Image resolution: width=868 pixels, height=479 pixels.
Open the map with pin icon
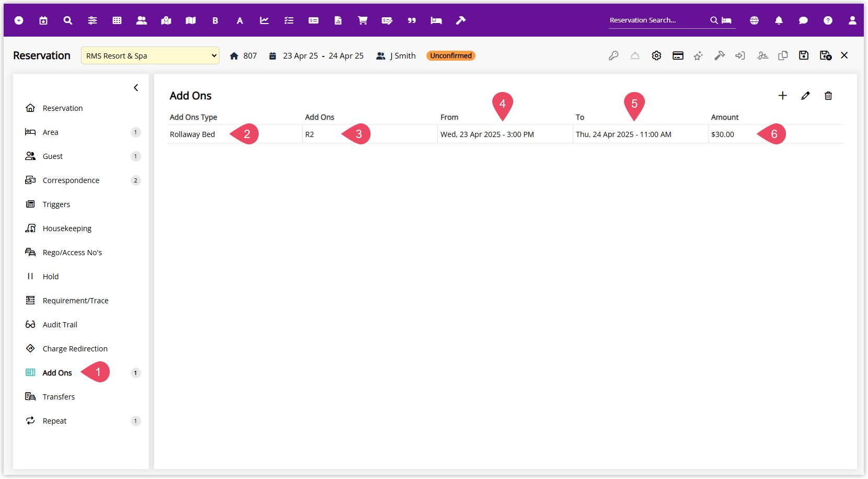pyautogui.click(x=166, y=20)
